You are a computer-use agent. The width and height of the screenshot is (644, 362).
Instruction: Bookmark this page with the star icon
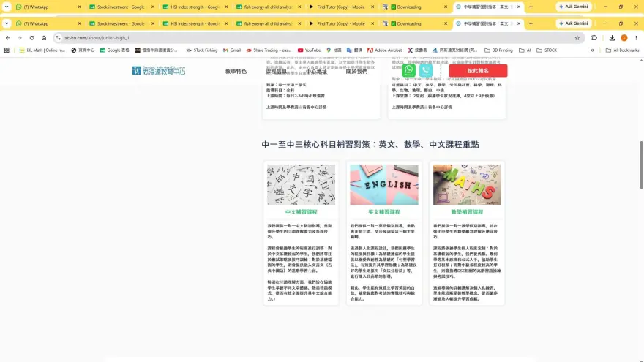coord(577,38)
